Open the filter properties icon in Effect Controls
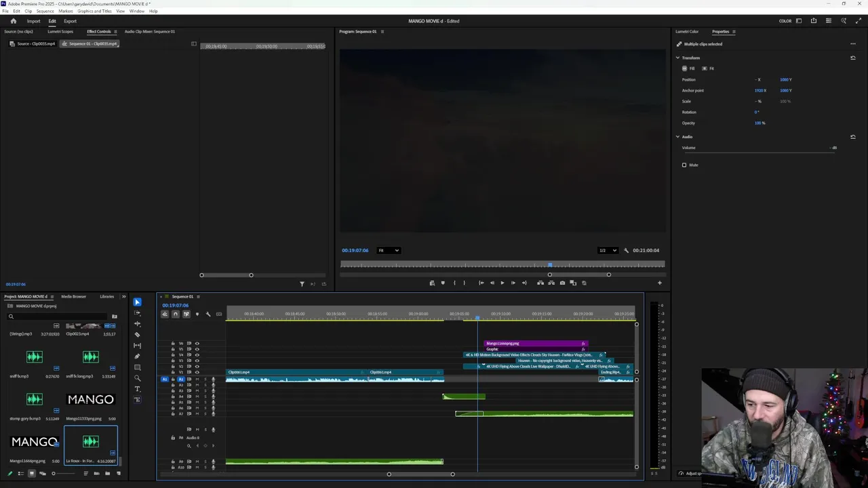The image size is (868, 488). [x=302, y=284]
